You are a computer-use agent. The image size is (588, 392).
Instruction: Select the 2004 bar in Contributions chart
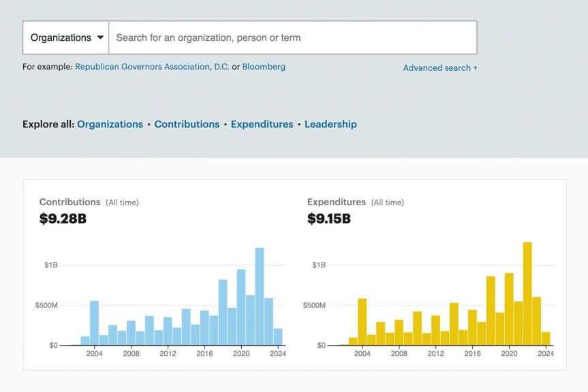(x=94, y=323)
